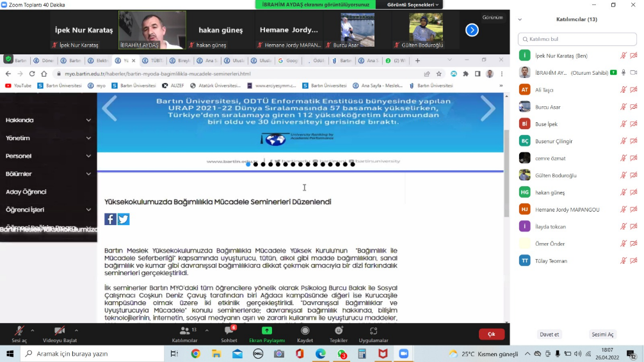
Task: Open Google Chrome from the Windows taskbar
Action: click(x=195, y=354)
